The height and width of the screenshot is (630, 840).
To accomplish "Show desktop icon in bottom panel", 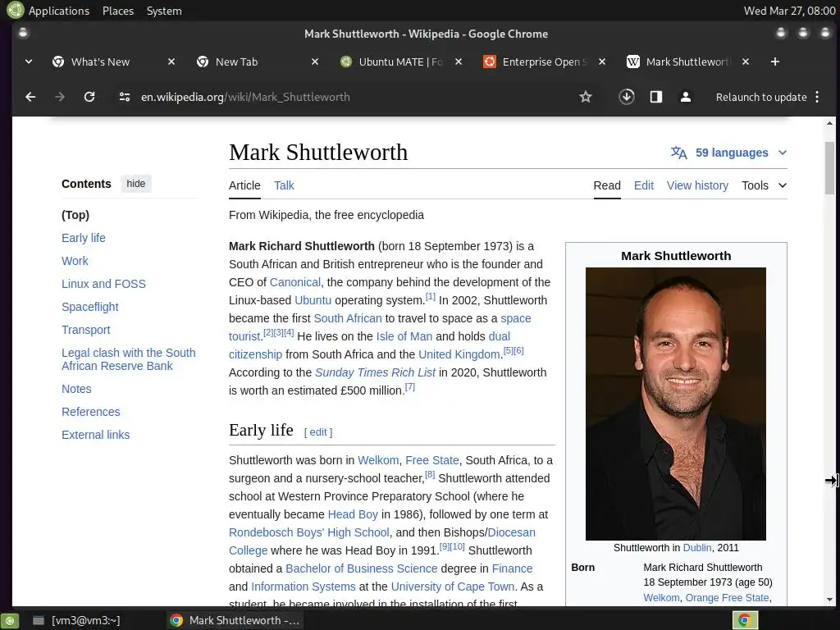I will tap(9, 620).
